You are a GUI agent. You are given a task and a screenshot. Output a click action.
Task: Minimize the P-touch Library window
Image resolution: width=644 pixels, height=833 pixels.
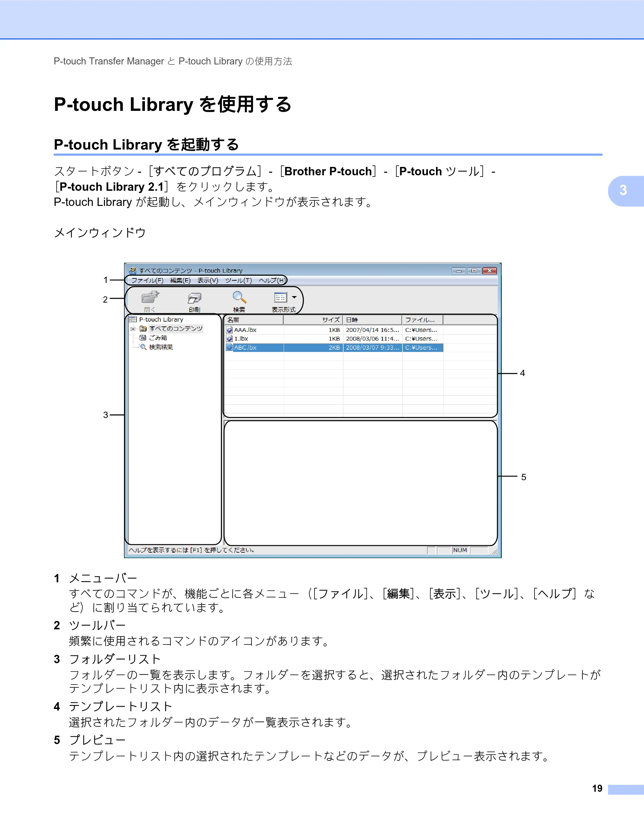tap(459, 271)
